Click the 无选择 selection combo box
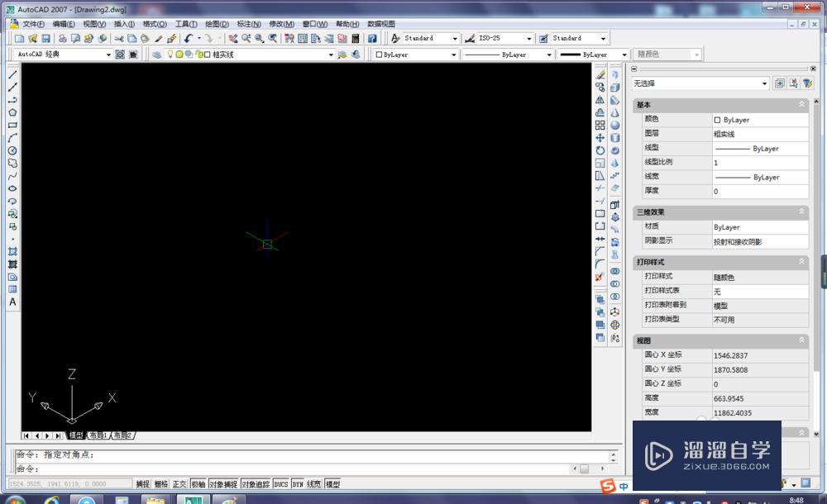Screen dimensions: 827x504 [x=699, y=83]
